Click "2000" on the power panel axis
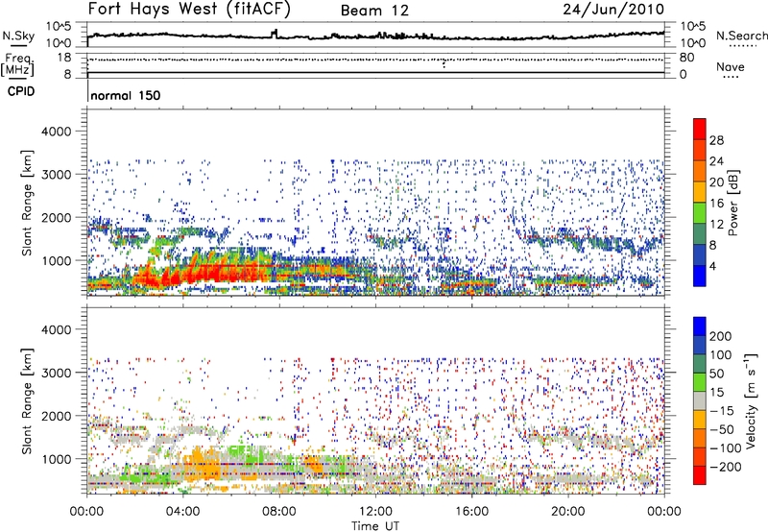The height and width of the screenshot is (532, 768). (x=57, y=217)
